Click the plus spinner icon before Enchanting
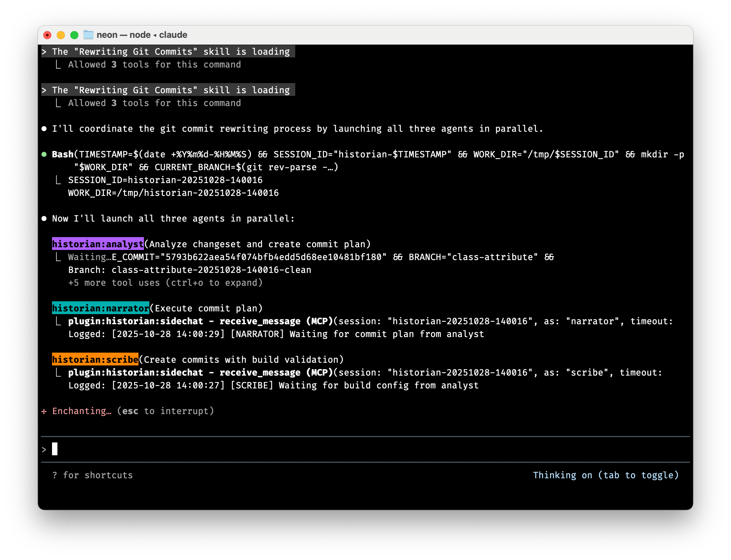731x560 pixels. [44, 411]
